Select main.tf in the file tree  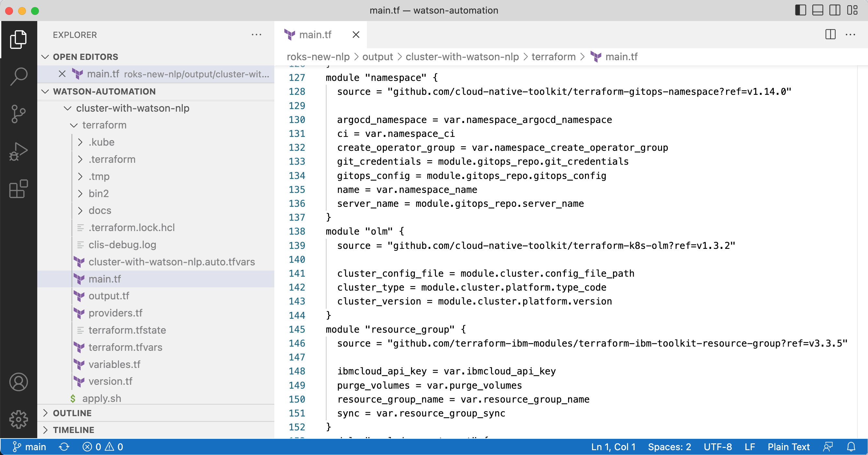coord(156,279)
